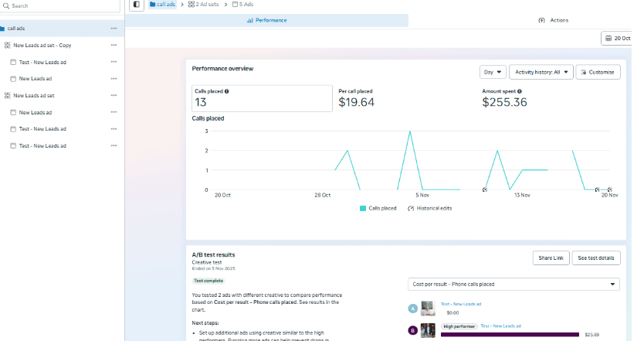Image resolution: width=644 pixels, height=341 pixels.
Task: Click the Search field in the sidebar
Action: pyautogui.click(x=60, y=5)
